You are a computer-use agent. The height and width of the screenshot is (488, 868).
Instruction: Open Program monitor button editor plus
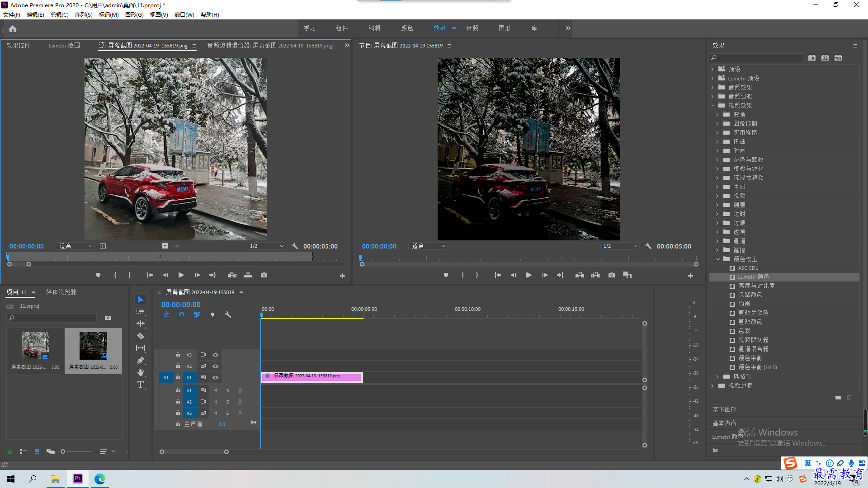click(x=690, y=276)
